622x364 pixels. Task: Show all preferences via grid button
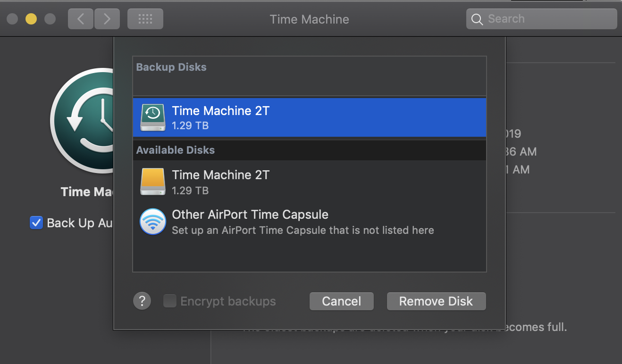145,19
